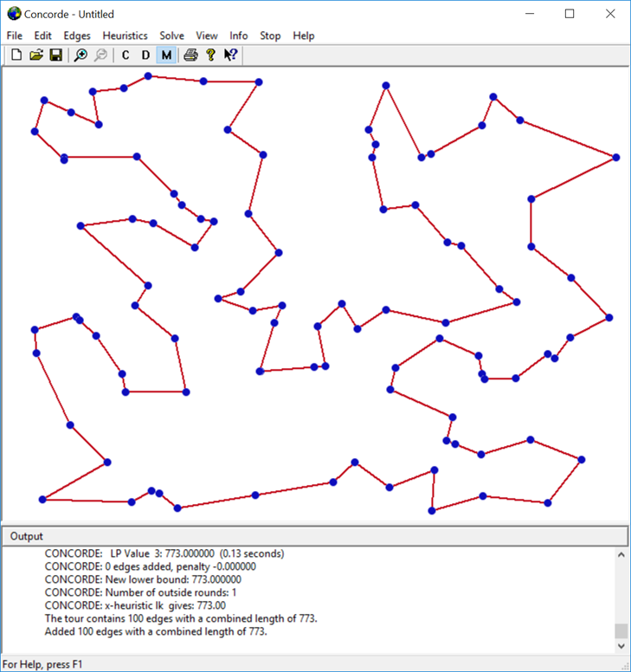Open the Help menu

click(304, 36)
